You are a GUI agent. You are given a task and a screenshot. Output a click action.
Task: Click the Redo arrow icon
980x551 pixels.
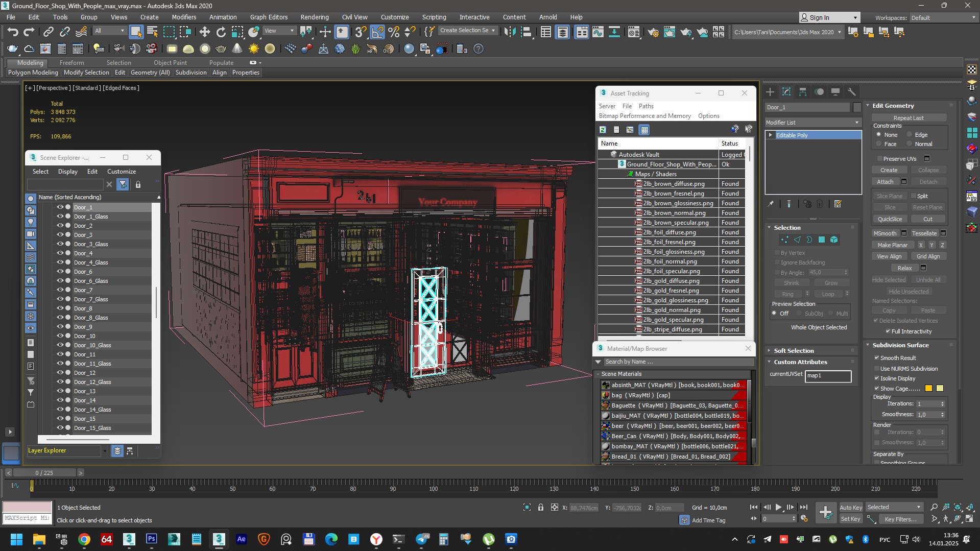[29, 32]
